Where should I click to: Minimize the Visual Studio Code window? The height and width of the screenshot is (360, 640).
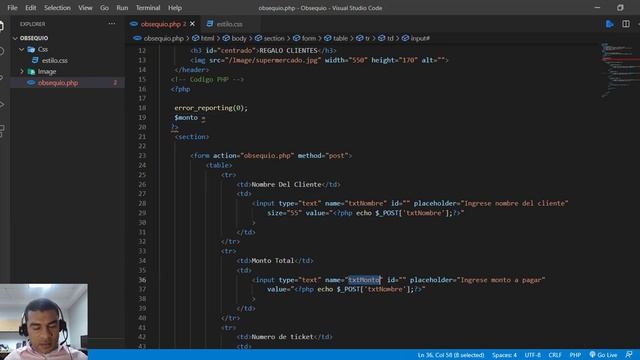pos(597,7)
